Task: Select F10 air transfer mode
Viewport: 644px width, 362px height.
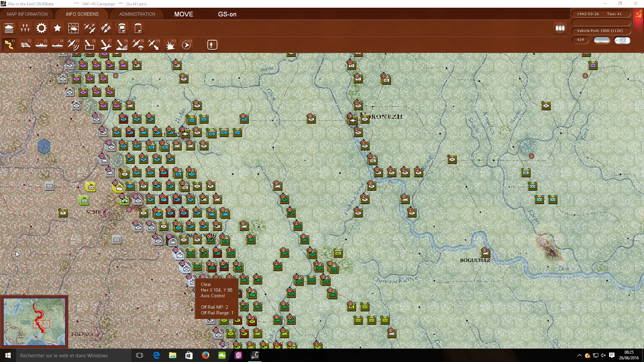Action: coord(154,45)
